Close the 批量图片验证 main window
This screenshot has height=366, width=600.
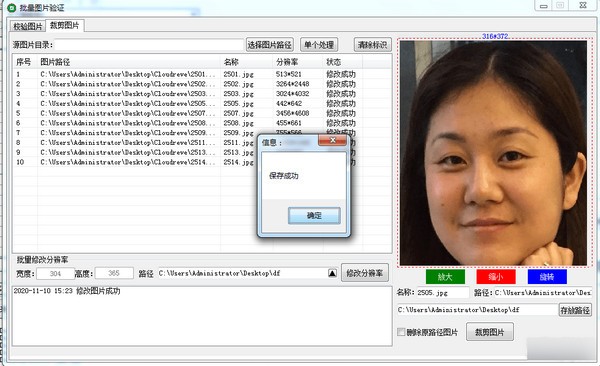[x=583, y=5]
